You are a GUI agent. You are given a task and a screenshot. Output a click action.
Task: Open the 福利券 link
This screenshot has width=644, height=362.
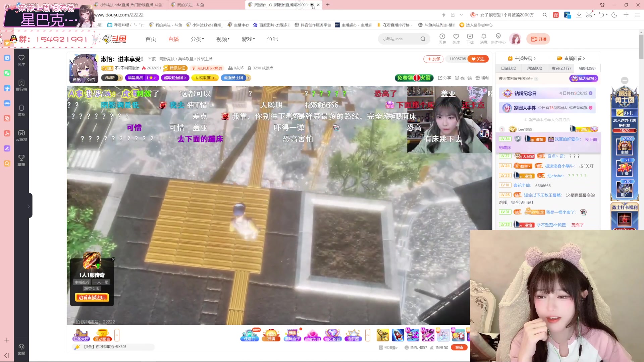[388, 348]
